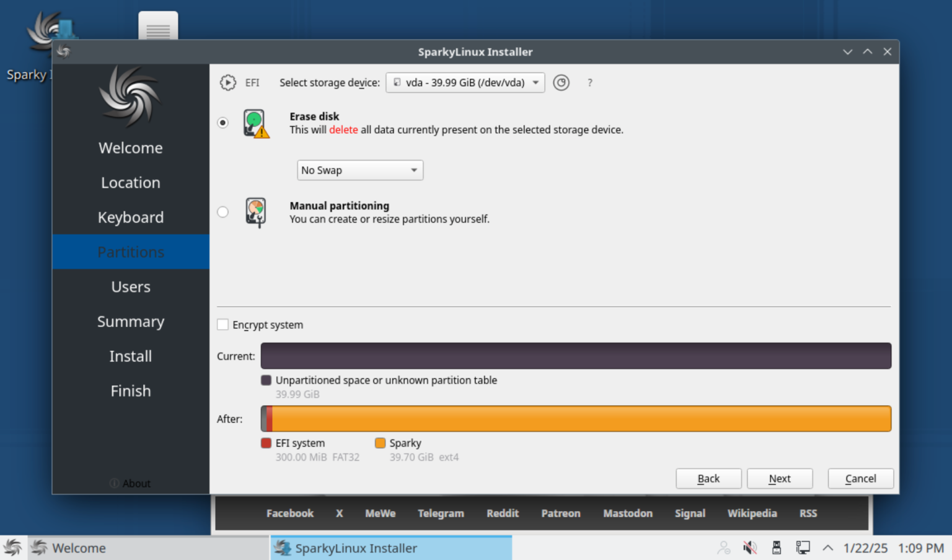Open the No Swap dropdown
The image size is (952, 560).
click(359, 170)
